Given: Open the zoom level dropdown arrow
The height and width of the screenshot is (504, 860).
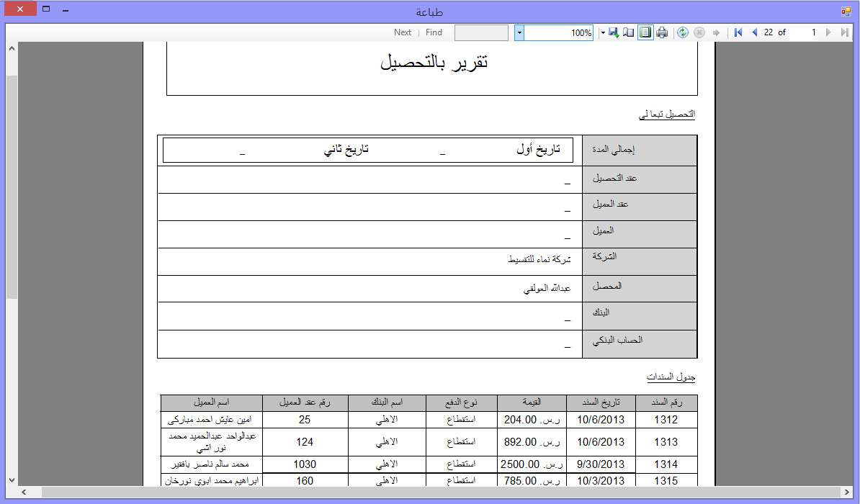Looking at the screenshot, I should tap(519, 32).
